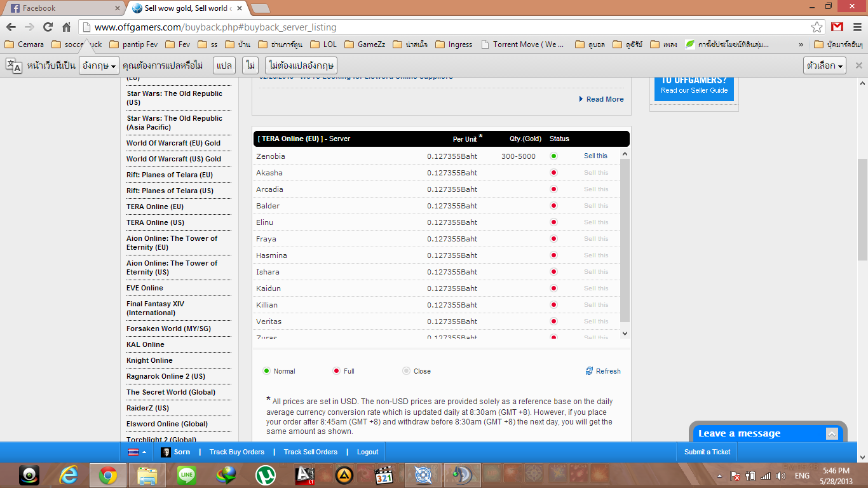Open the LINE app on the taskbar
The width and height of the screenshot is (868, 488).
[x=187, y=475]
